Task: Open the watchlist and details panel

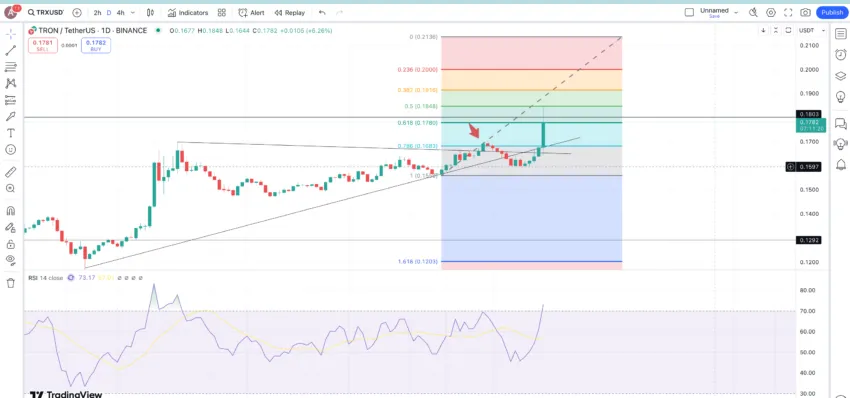Action: click(x=840, y=34)
